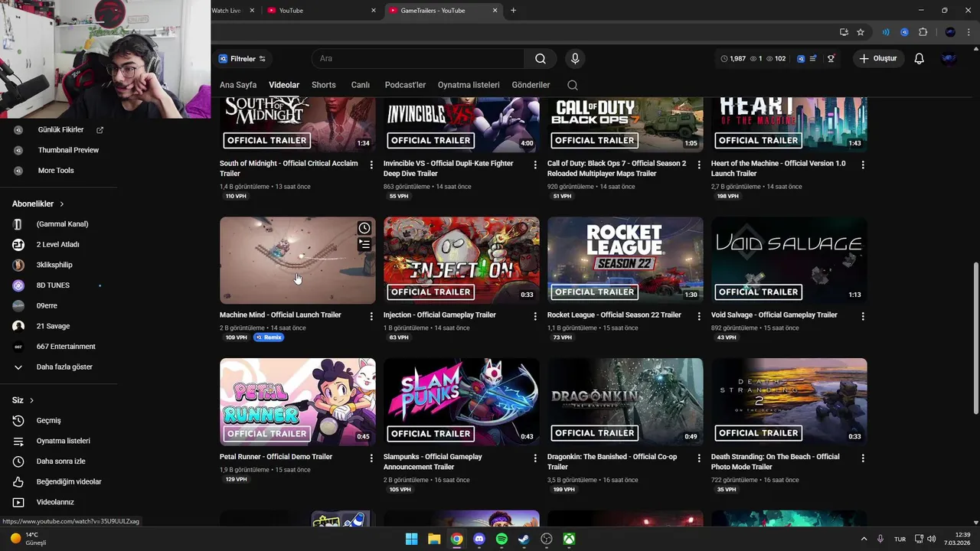Switch to the Ana Sayfa channel tab

coord(238,85)
